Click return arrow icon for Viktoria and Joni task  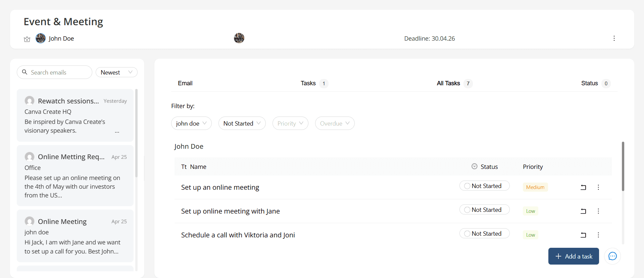point(583,235)
